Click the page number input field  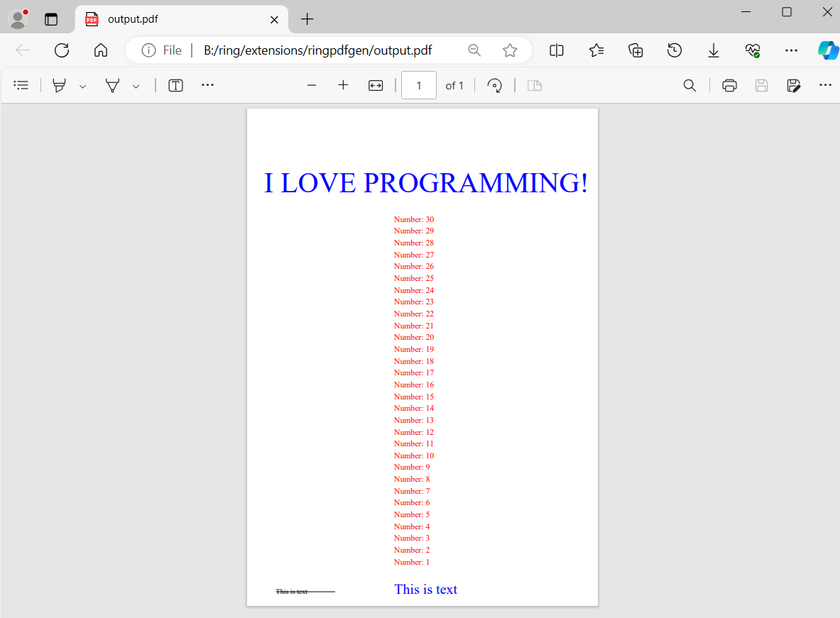418,86
